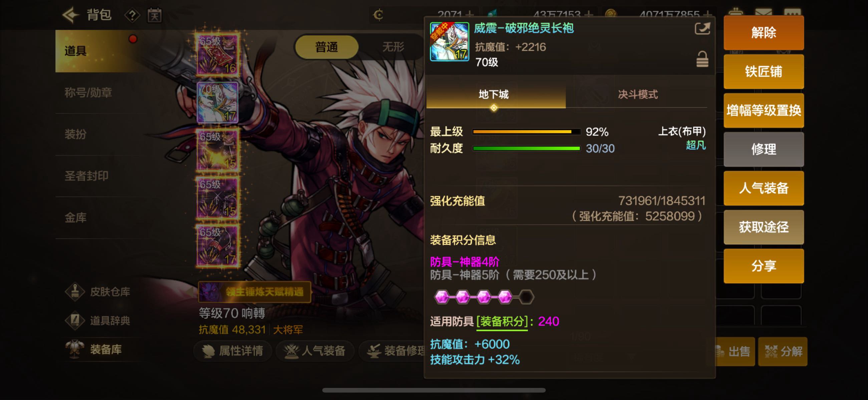Open 道具辞典 item dictionary

tap(98, 320)
